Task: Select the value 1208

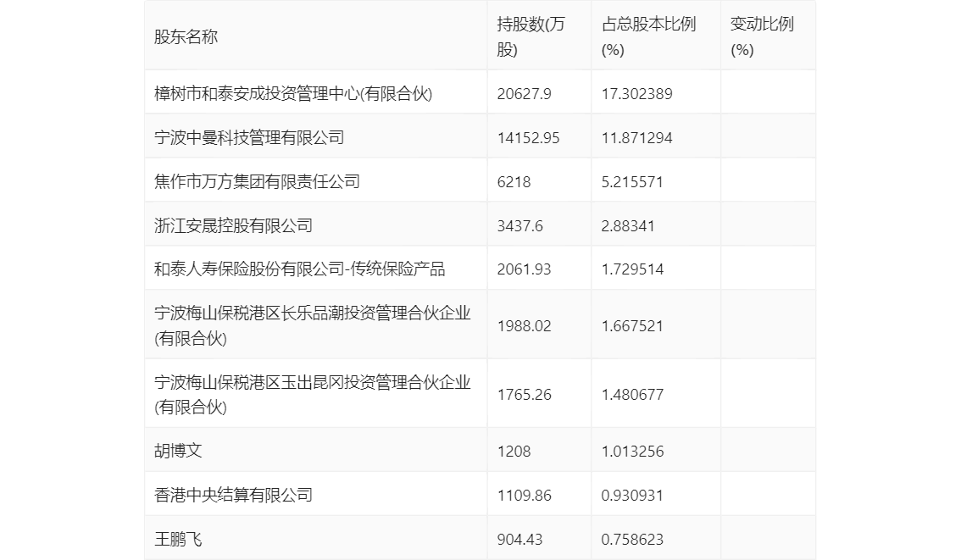Action: [x=514, y=452]
